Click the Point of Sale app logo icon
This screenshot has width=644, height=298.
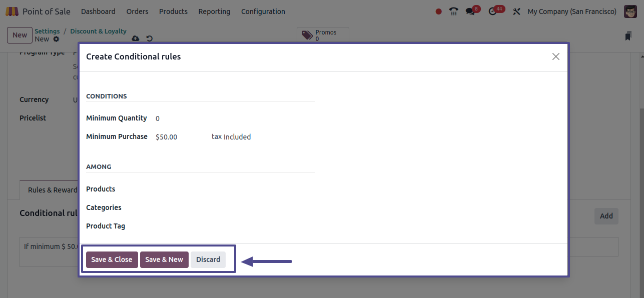click(x=12, y=11)
